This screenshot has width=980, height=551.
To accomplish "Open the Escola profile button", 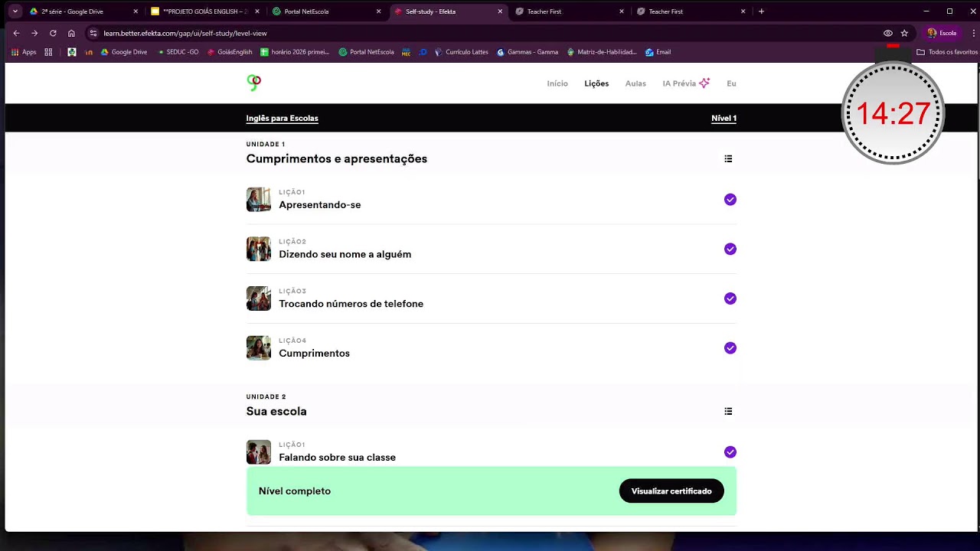I will [x=942, y=34].
